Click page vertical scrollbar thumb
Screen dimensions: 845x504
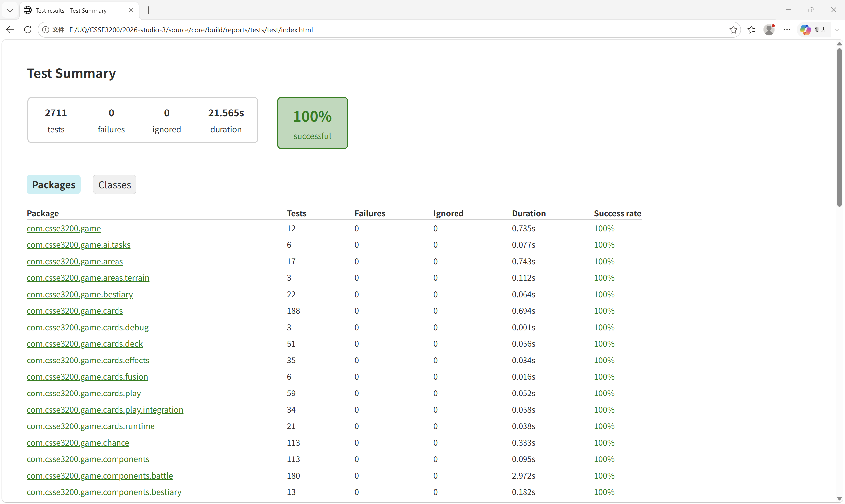click(839, 127)
